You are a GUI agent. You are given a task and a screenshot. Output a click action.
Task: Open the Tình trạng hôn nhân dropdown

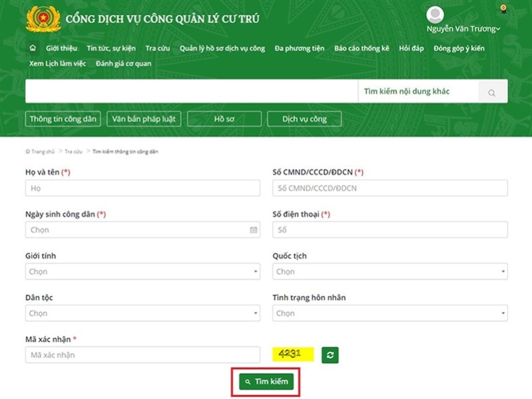pyautogui.click(x=390, y=313)
